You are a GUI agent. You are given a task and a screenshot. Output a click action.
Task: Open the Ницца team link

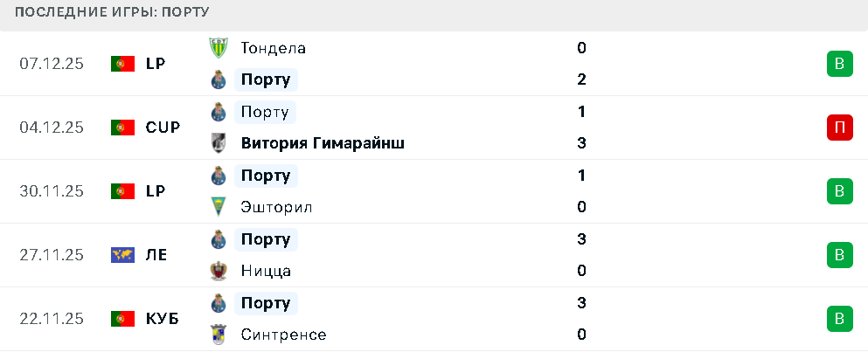(266, 271)
